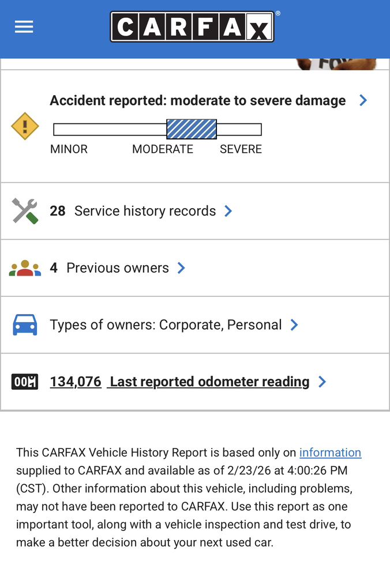Expand previous owners chevron
The width and height of the screenshot is (390, 588).
181,268
